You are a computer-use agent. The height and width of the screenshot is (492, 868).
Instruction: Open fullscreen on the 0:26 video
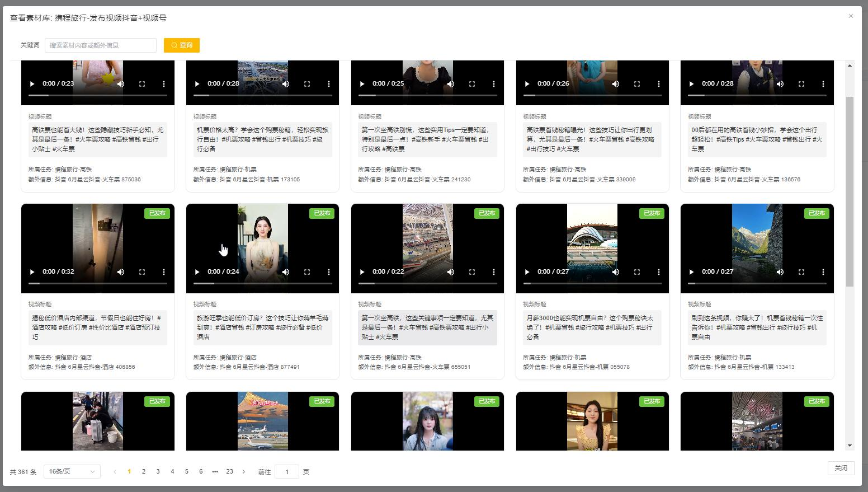637,84
